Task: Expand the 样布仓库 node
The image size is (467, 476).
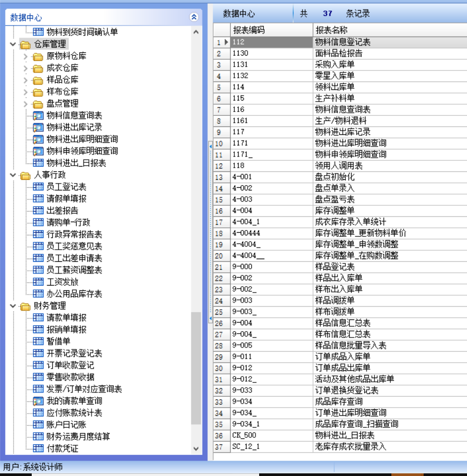Action: pyautogui.click(x=25, y=92)
